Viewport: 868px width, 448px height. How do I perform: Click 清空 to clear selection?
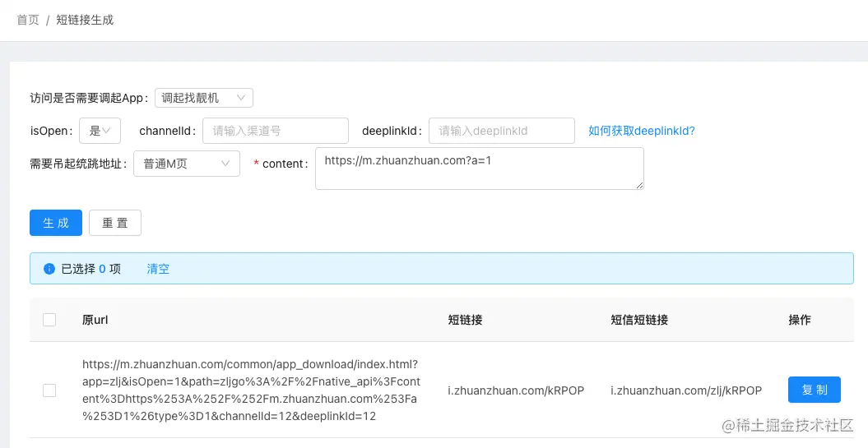[158, 269]
